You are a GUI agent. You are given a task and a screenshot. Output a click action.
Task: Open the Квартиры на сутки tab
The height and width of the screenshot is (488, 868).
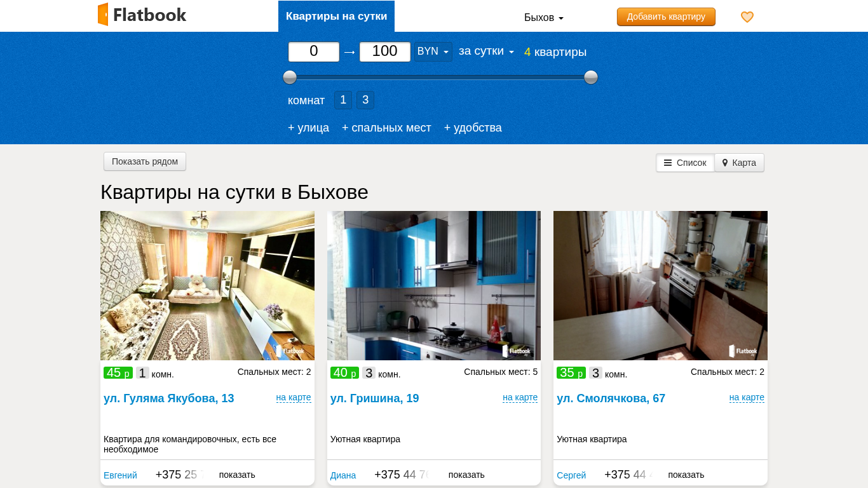336,16
